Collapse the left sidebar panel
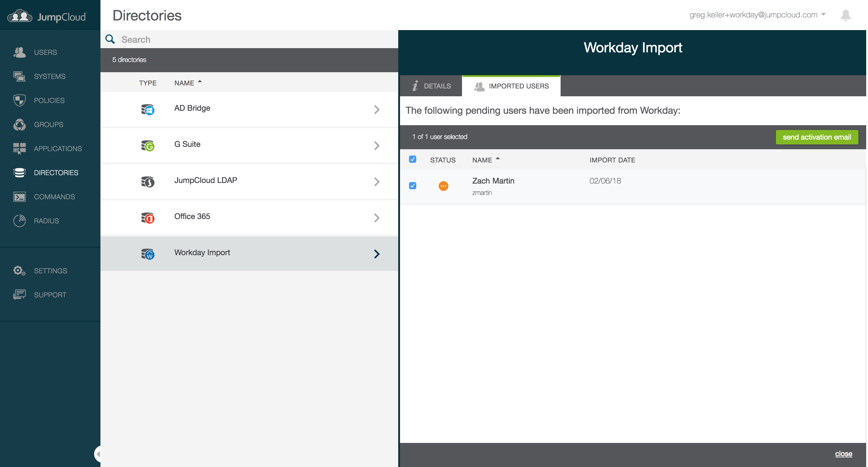 click(x=98, y=454)
